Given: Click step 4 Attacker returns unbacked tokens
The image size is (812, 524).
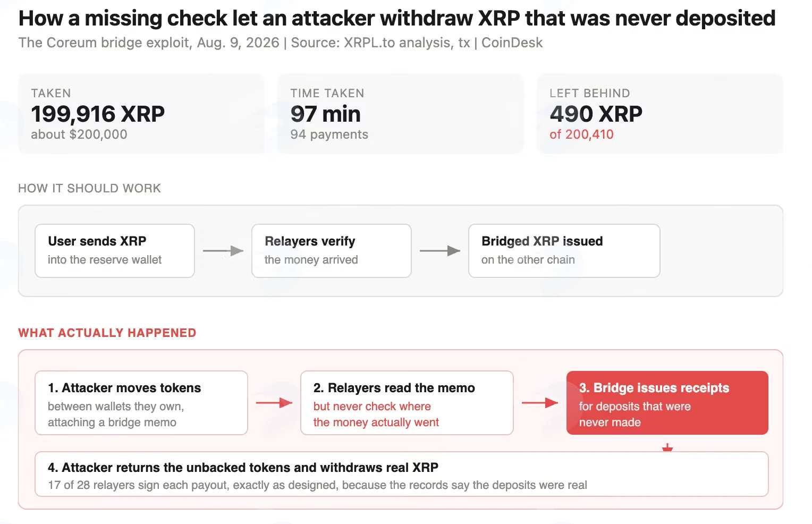Looking at the screenshot, I should pyautogui.click(x=402, y=474).
